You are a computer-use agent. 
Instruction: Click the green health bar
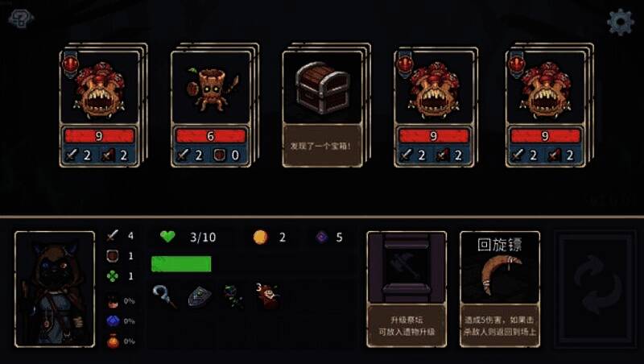(181, 264)
